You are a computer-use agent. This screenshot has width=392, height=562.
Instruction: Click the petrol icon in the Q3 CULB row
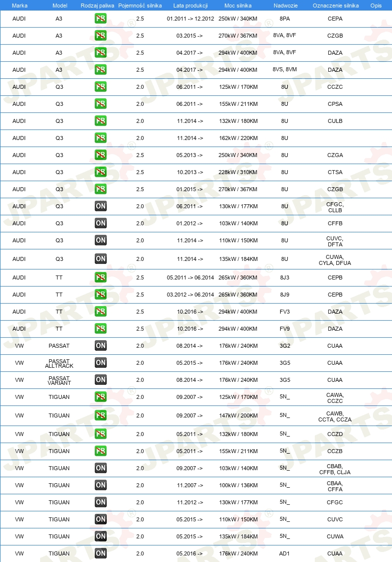coord(101,121)
